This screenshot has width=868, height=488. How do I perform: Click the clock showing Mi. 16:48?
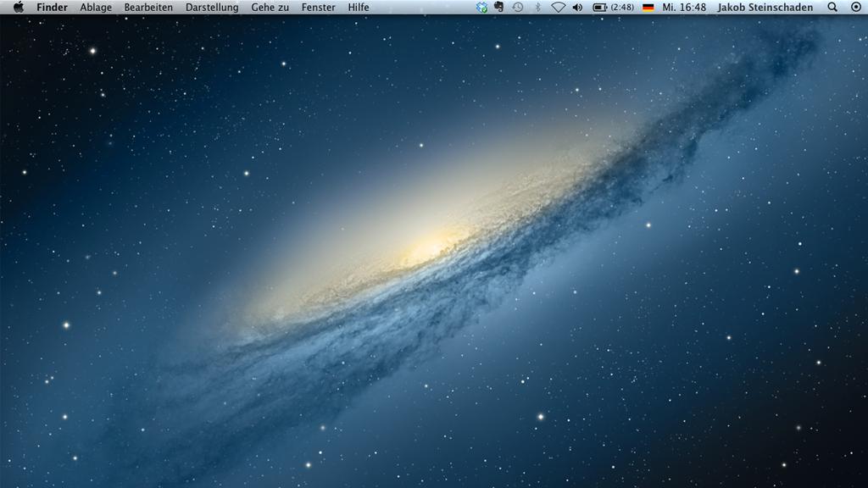(x=684, y=7)
